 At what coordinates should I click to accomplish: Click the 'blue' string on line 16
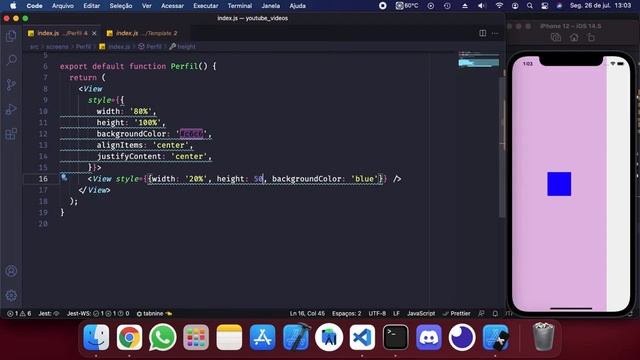[364, 179]
